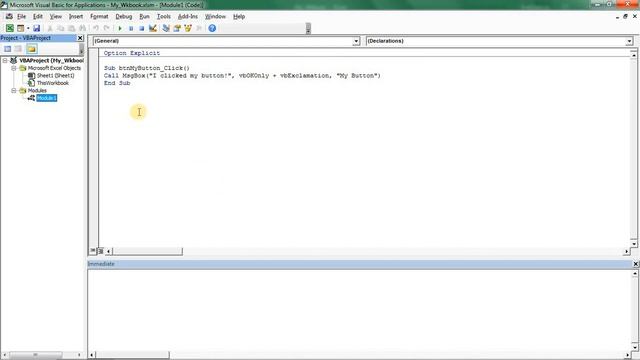Open the Debug menu
The width and height of the screenshot is (640, 360).
124,17
